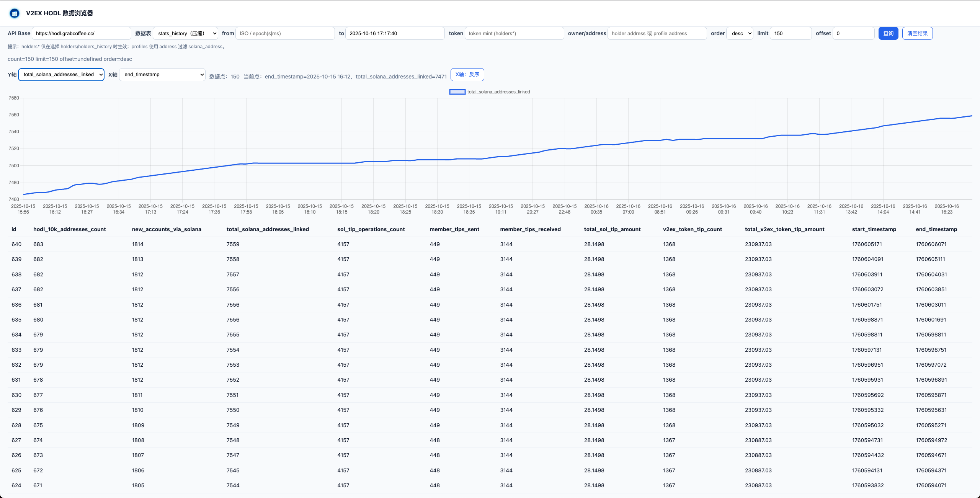Toggle X-axis reverse order button

(467, 75)
